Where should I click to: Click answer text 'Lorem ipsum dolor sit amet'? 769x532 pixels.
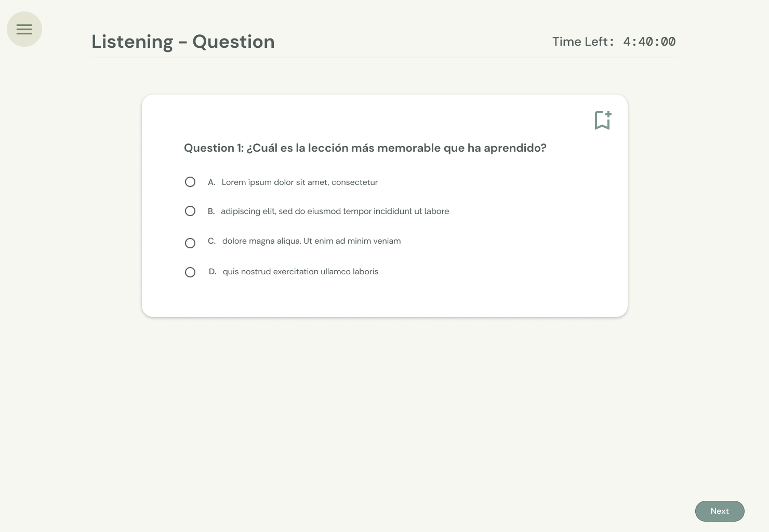coord(299,182)
